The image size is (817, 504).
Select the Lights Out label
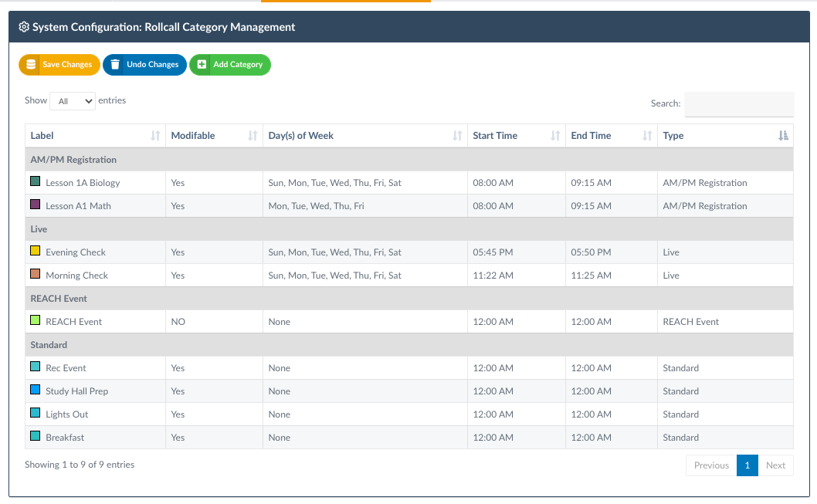click(66, 415)
